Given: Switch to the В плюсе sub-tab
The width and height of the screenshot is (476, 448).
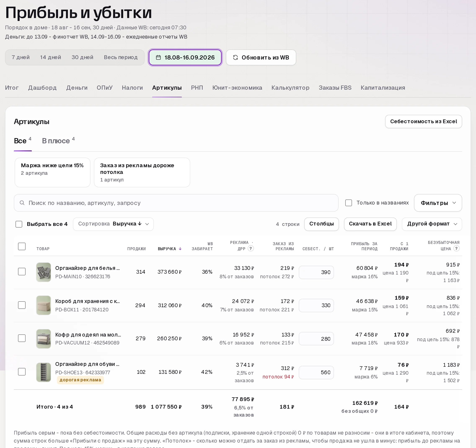Looking at the screenshot, I should [58, 141].
